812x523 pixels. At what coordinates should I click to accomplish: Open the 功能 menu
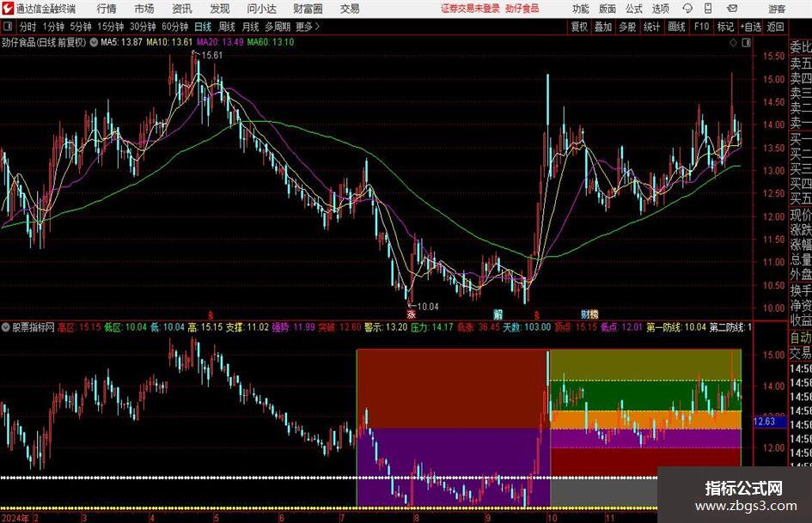click(x=581, y=9)
